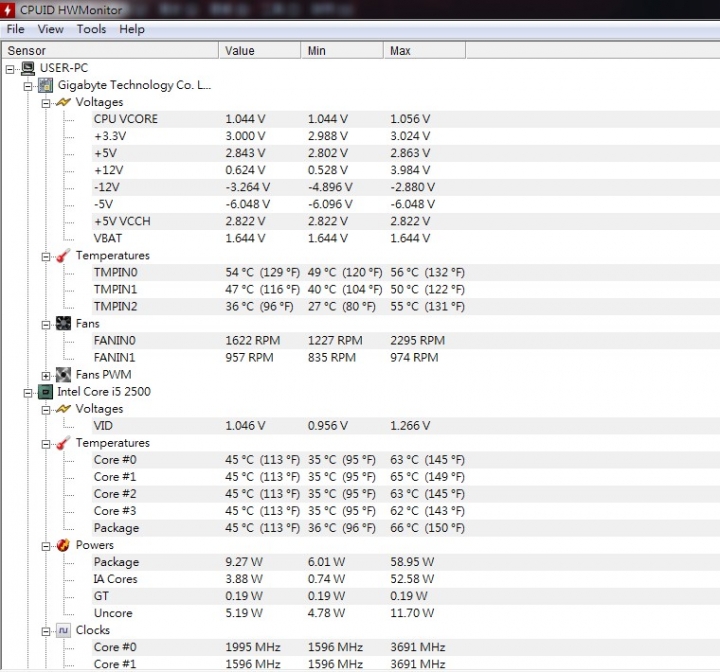Click the Value column header
The height and width of the screenshot is (672, 720).
click(260, 51)
